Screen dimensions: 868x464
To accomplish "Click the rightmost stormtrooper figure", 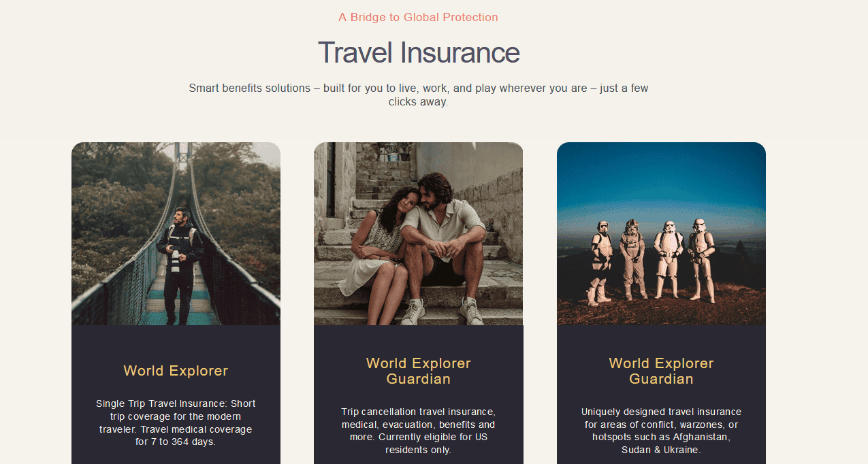I will click(x=701, y=260).
